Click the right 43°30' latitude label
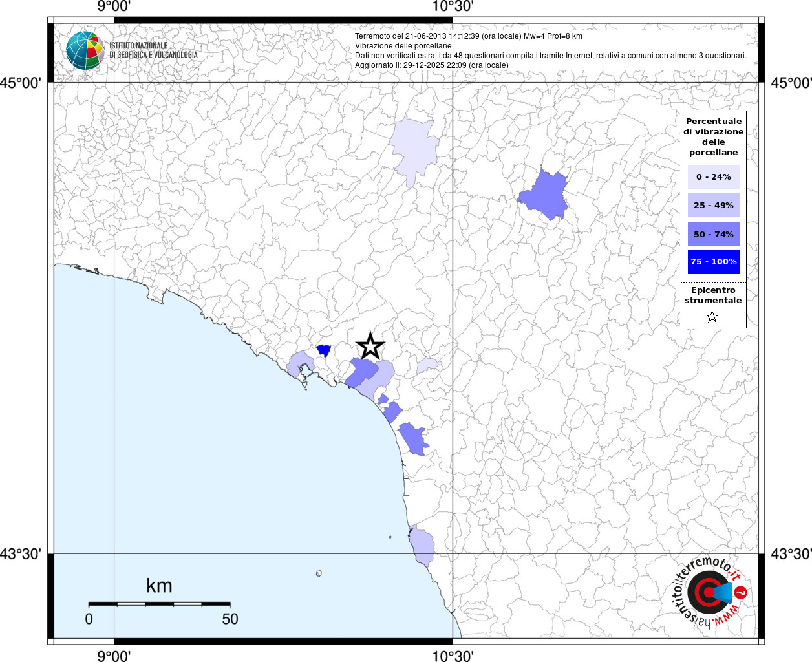This screenshot has width=812, height=662. (791, 554)
